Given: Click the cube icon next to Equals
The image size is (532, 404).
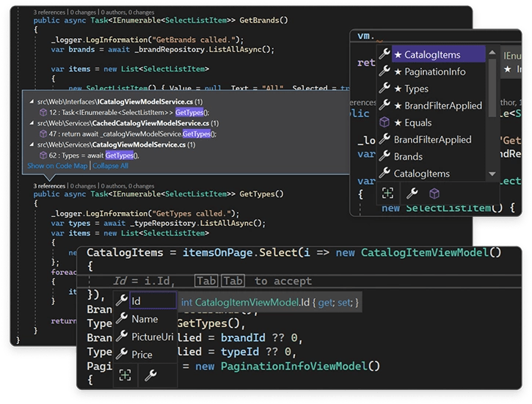Looking at the screenshot, I should tap(385, 122).
